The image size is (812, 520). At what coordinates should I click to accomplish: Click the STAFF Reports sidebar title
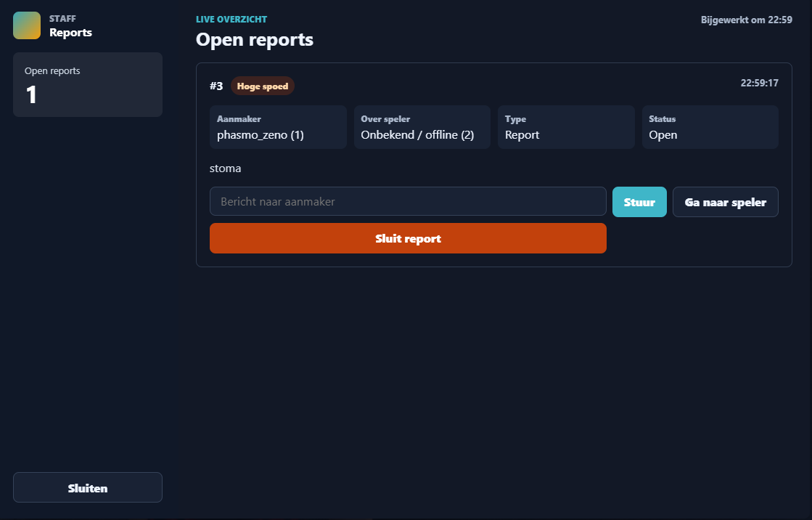[x=70, y=26]
